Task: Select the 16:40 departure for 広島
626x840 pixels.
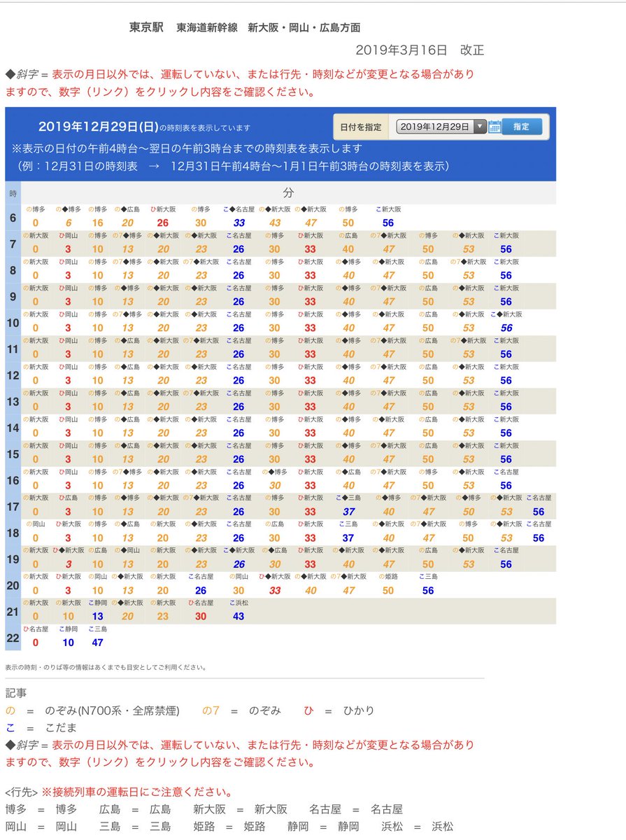Action: pyautogui.click(x=349, y=486)
